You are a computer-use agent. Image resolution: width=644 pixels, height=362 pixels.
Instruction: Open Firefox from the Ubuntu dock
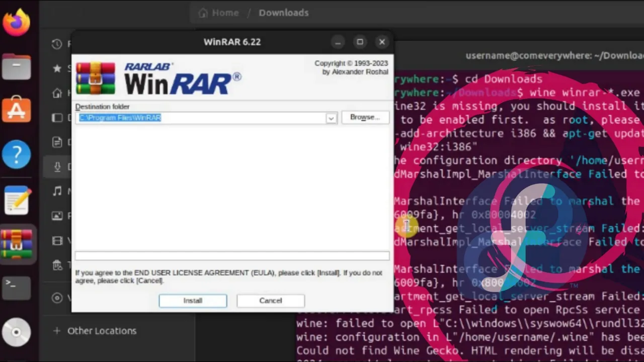click(16, 23)
